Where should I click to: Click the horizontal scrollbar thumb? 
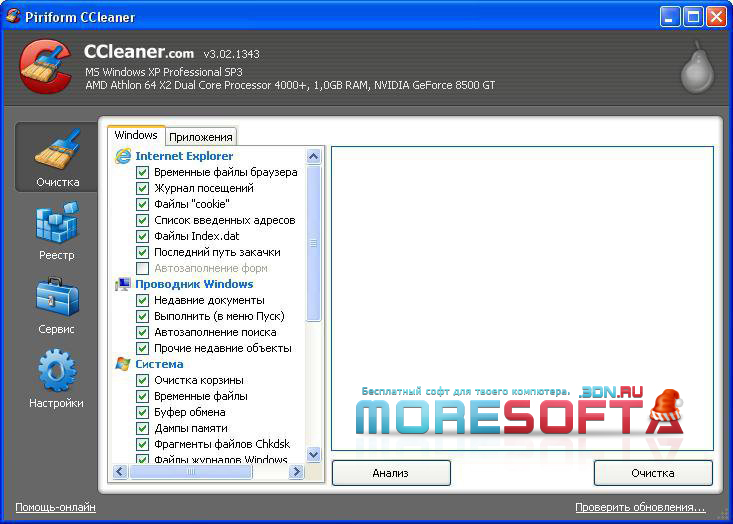191,472
